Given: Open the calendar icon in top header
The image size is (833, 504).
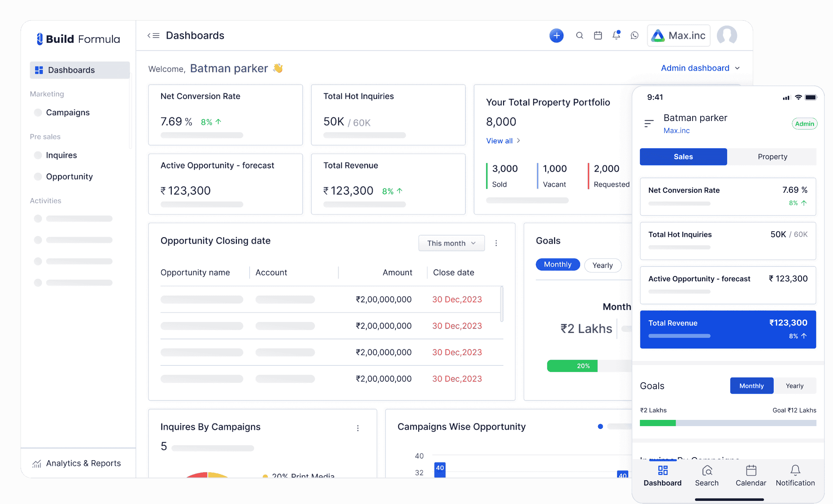Looking at the screenshot, I should point(598,36).
